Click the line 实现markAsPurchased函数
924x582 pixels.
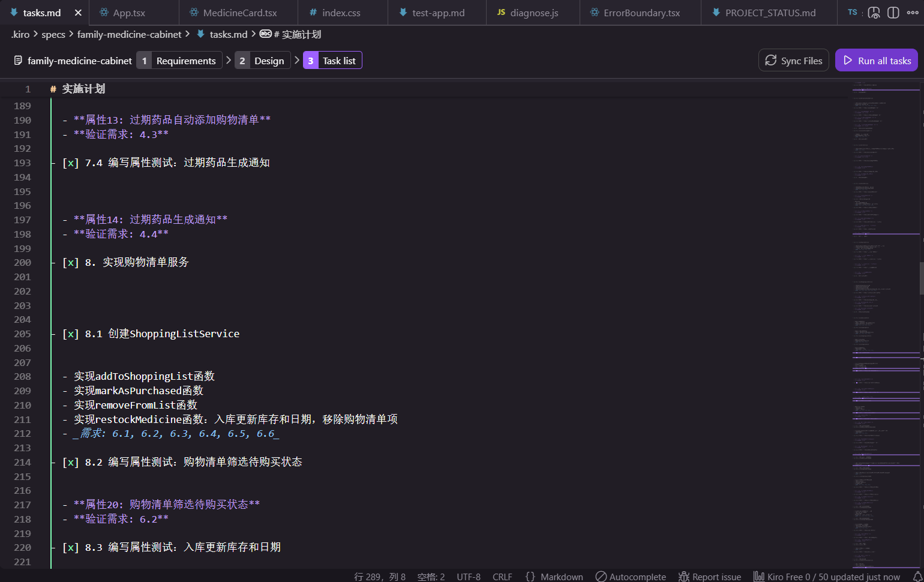coord(139,391)
